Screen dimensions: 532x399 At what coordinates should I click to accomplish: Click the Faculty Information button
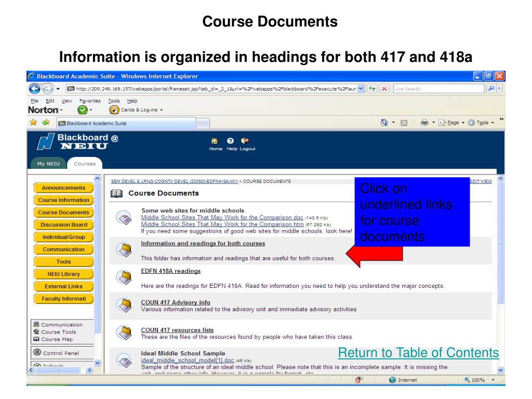63,299
